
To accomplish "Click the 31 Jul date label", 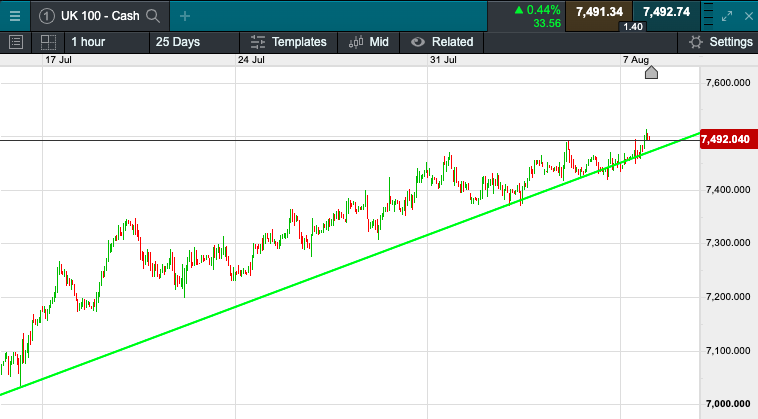I will click(443, 60).
